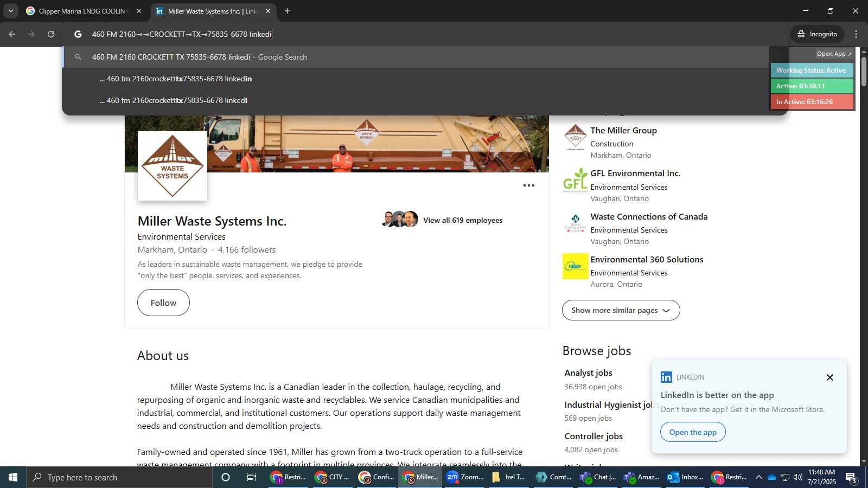Click the Incognito indicator button
Screen dimensions: 868x488
click(817, 34)
